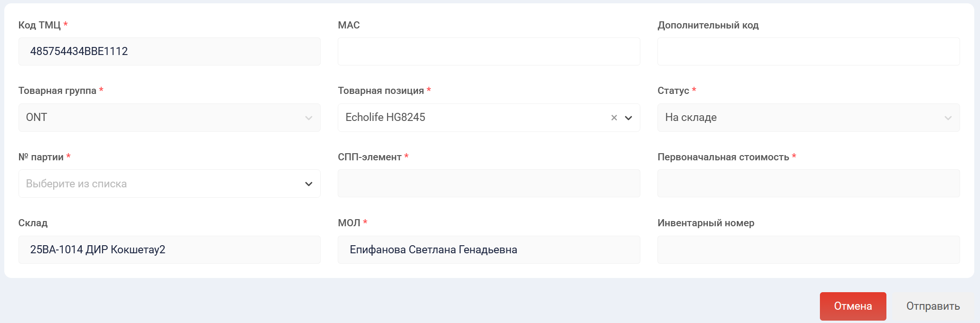Click the Код ТМЦ input field

[x=169, y=51]
